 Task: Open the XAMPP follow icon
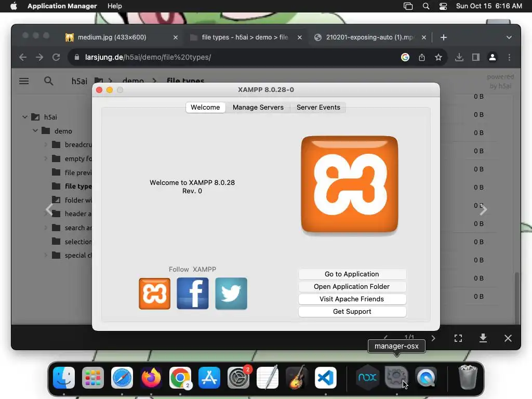point(154,294)
